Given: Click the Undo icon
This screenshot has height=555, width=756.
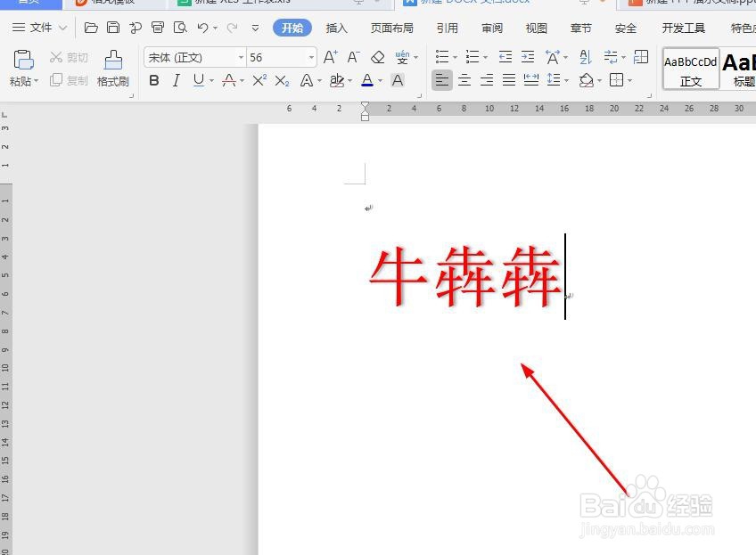Looking at the screenshot, I should point(201,28).
